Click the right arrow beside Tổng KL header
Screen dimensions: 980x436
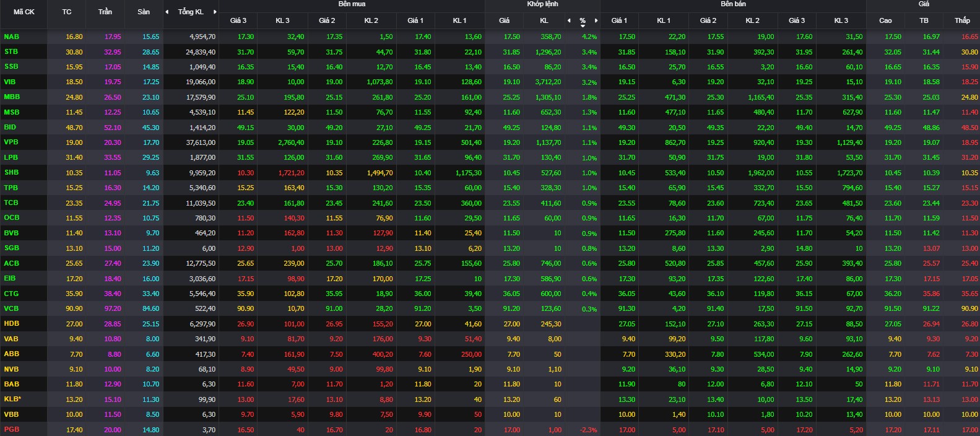pos(215,12)
